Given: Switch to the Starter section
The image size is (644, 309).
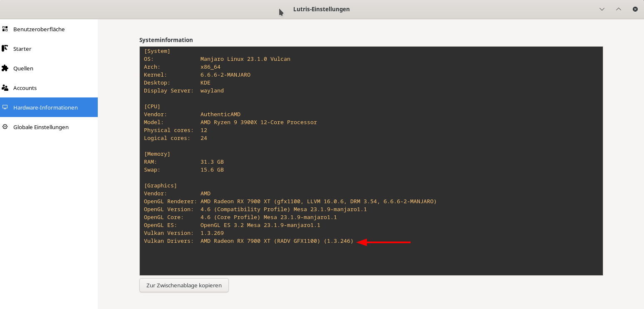Looking at the screenshot, I should point(49,49).
